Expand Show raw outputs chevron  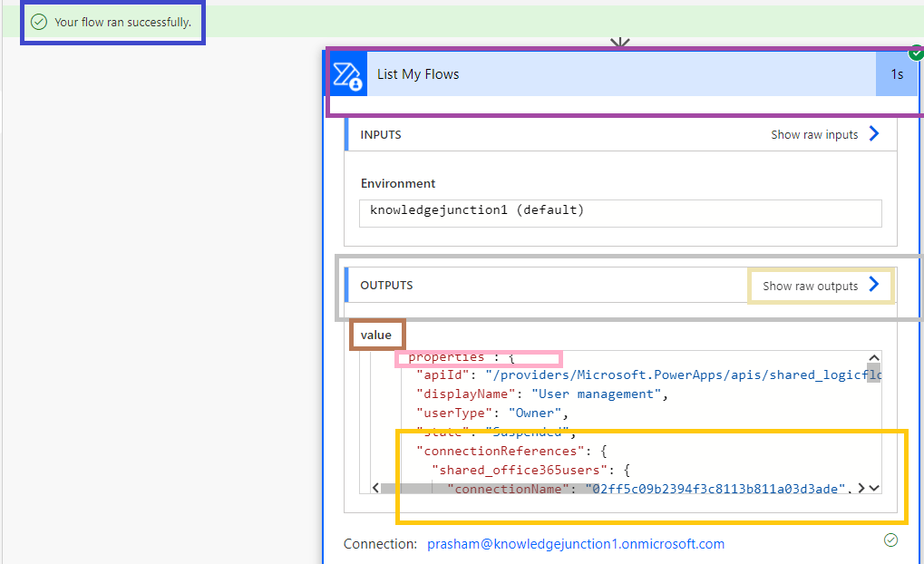pos(874,284)
